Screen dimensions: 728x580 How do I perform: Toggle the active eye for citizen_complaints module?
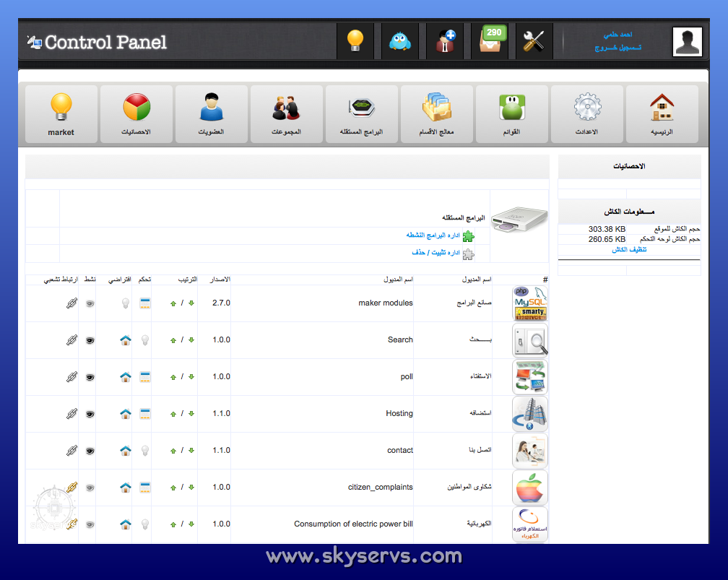[90, 488]
